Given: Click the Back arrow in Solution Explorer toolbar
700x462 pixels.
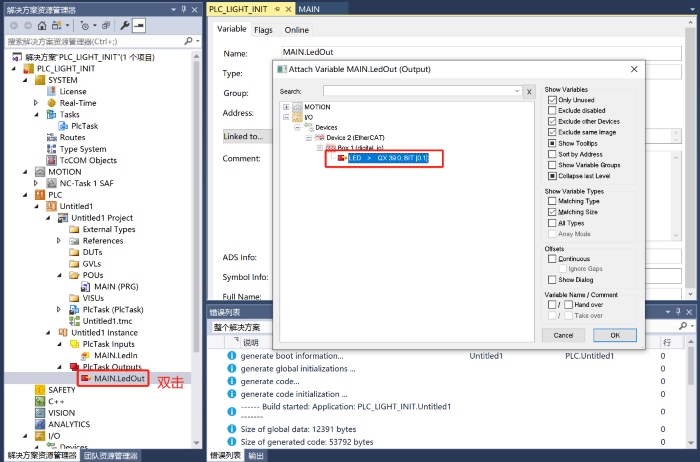Looking at the screenshot, I should (x=14, y=25).
